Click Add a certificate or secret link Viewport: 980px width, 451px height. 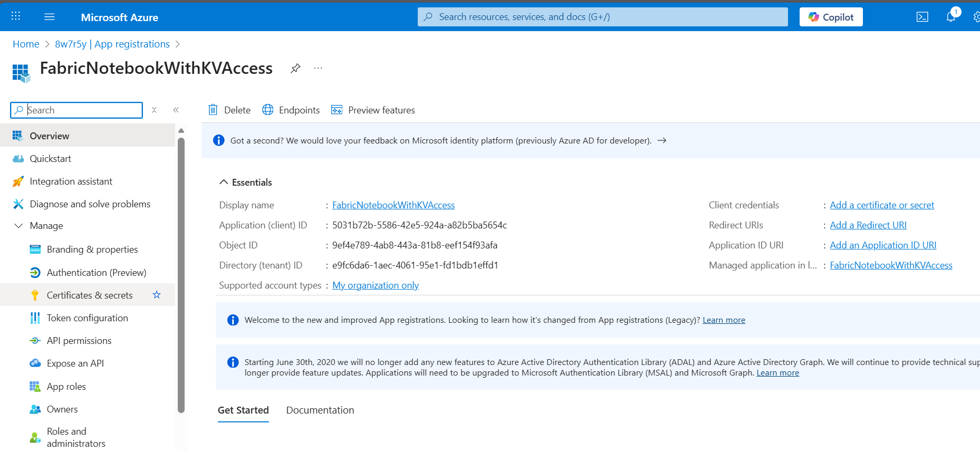pyautogui.click(x=881, y=205)
